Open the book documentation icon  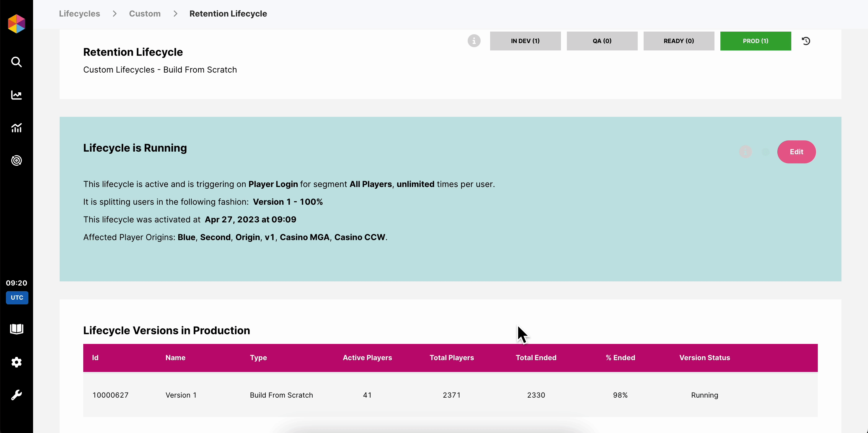pos(16,329)
